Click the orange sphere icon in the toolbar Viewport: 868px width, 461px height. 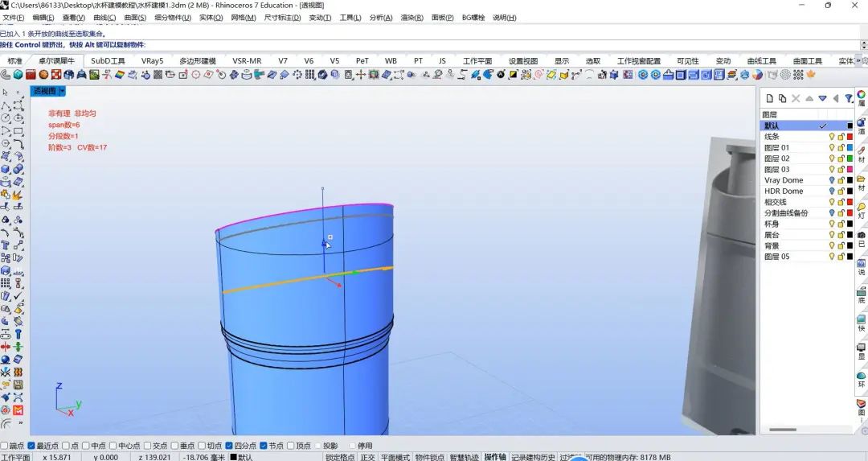pos(43,74)
